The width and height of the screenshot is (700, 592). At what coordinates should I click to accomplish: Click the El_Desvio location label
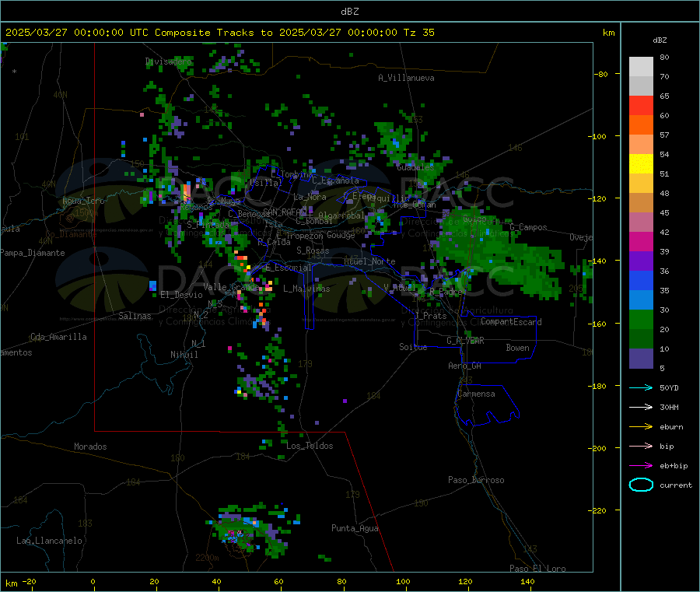(x=182, y=295)
